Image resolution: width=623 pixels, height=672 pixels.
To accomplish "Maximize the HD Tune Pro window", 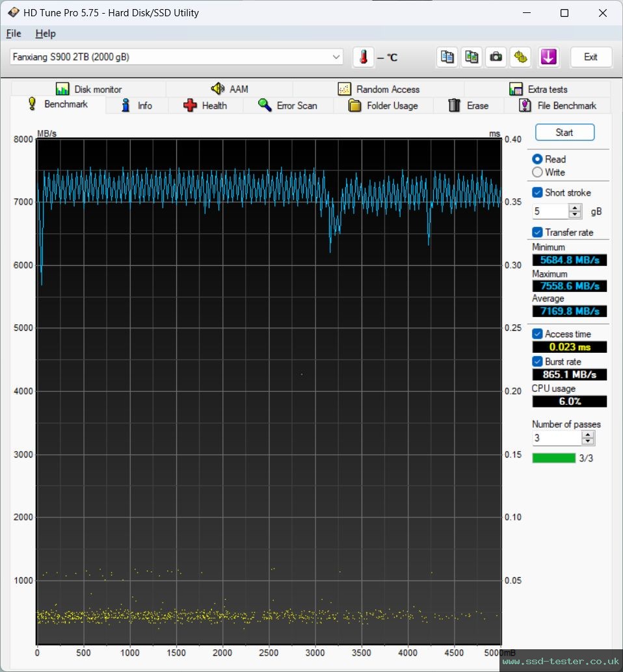I will (x=564, y=13).
